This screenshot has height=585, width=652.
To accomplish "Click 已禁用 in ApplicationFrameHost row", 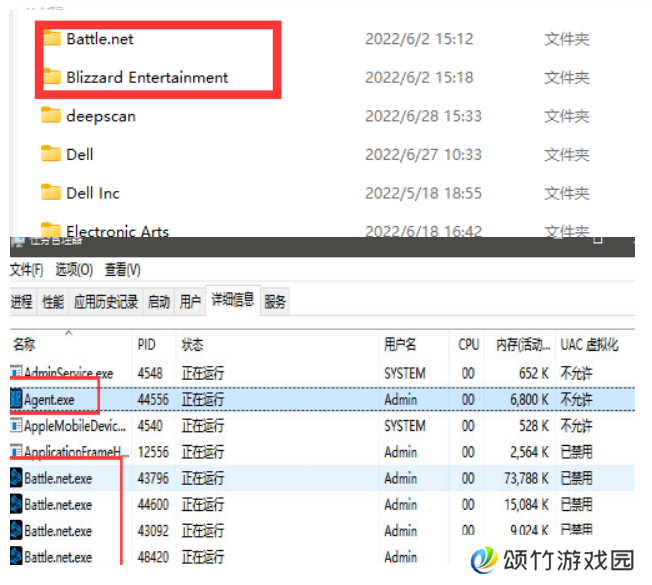I will tap(576, 452).
